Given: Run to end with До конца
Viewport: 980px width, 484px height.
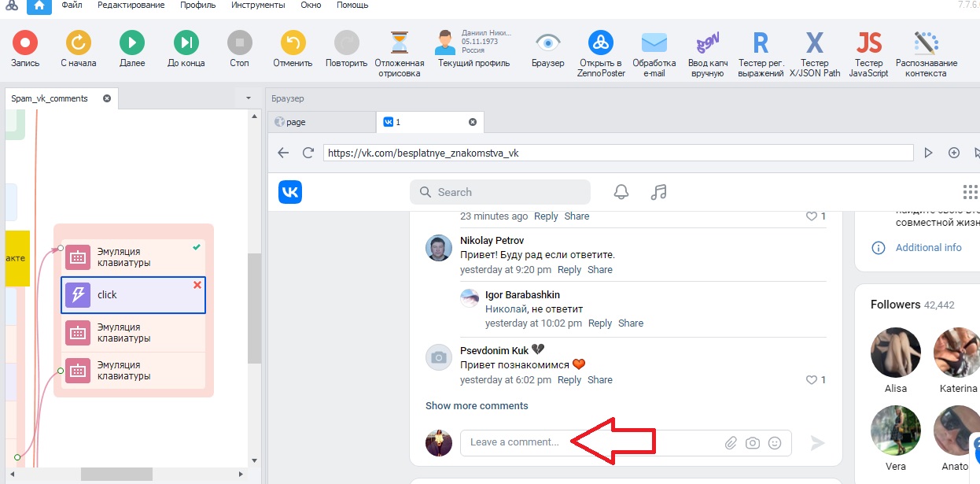Looking at the screenshot, I should pos(186,49).
